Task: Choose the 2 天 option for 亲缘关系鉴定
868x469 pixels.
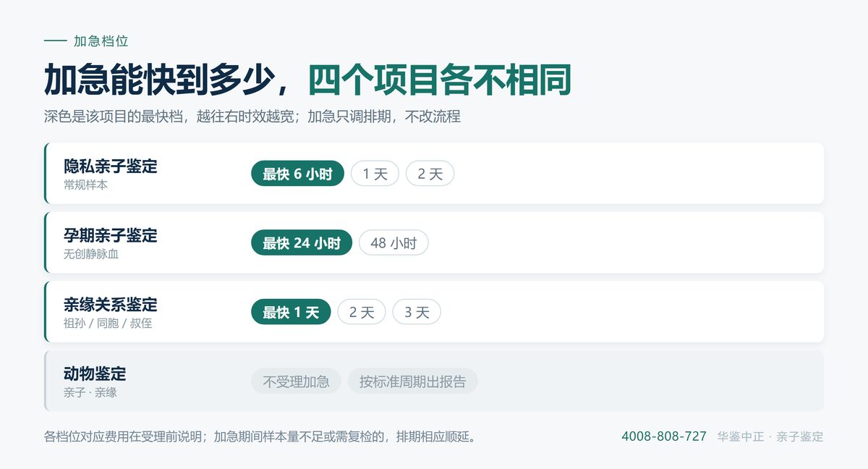Action: (x=362, y=312)
